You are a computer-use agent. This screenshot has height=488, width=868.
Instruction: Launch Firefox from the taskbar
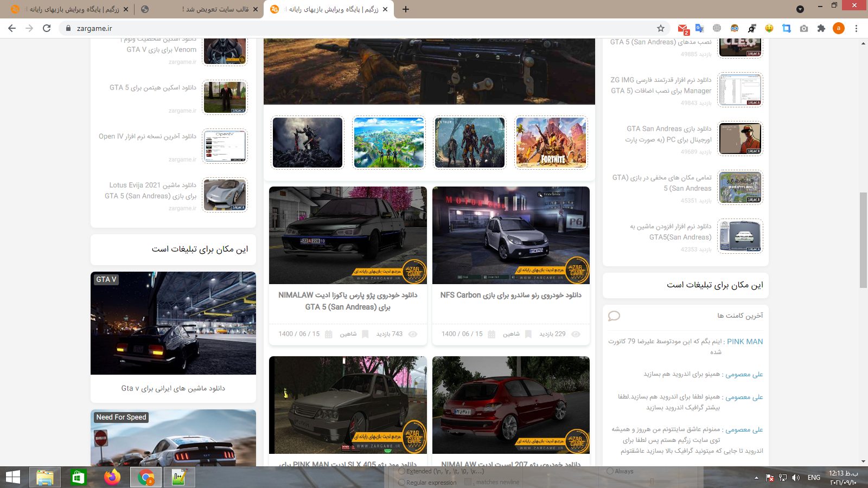[x=112, y=477]
